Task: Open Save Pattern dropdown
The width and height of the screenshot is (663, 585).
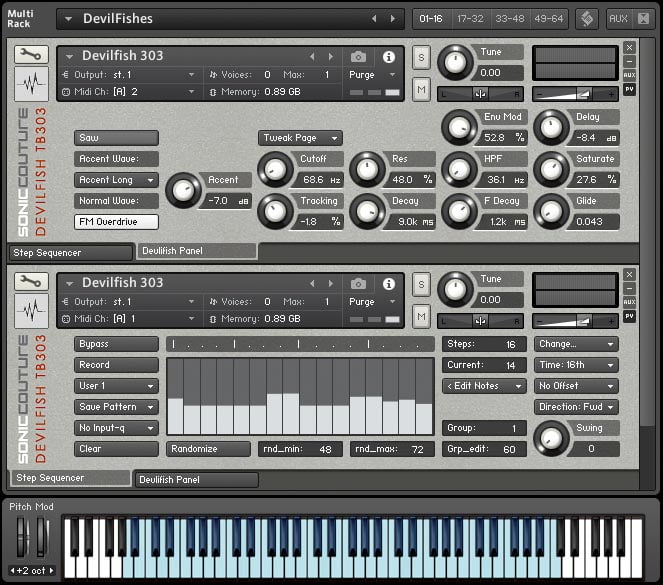Action: coord(116,407)
